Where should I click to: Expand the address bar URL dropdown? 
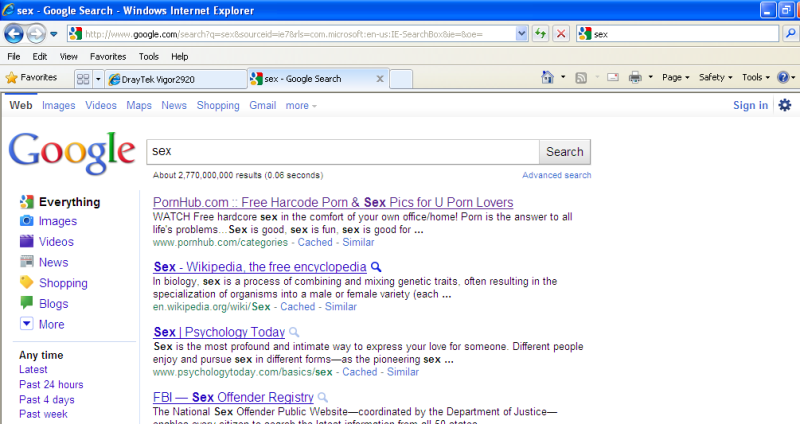point(521,34)
